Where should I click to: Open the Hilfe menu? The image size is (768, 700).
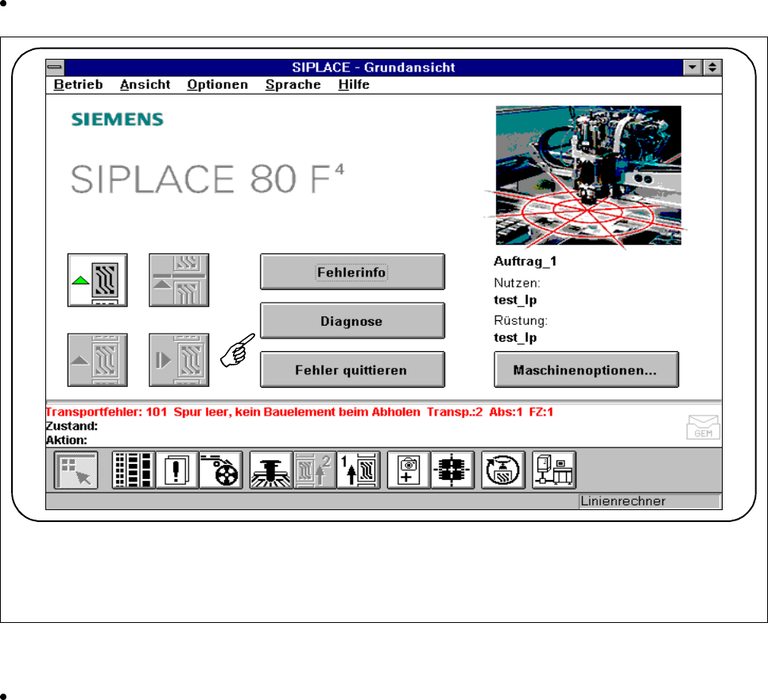pyautogui.click(x=354, y=85)
